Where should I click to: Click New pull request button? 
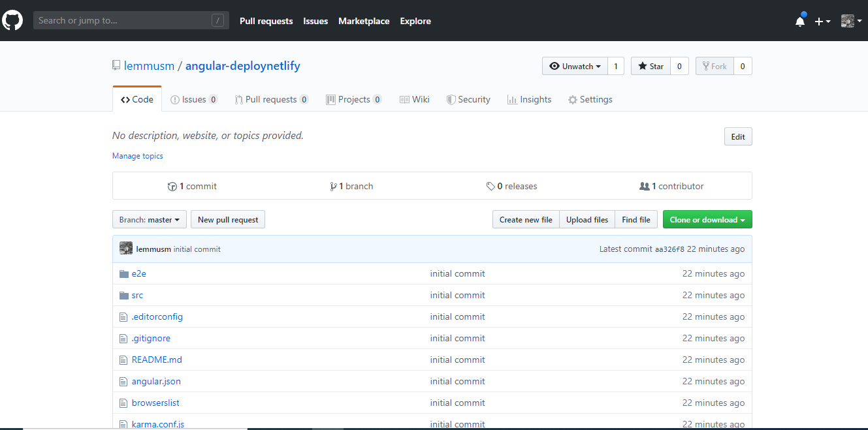pyautogui.click(x=228, y=219)
